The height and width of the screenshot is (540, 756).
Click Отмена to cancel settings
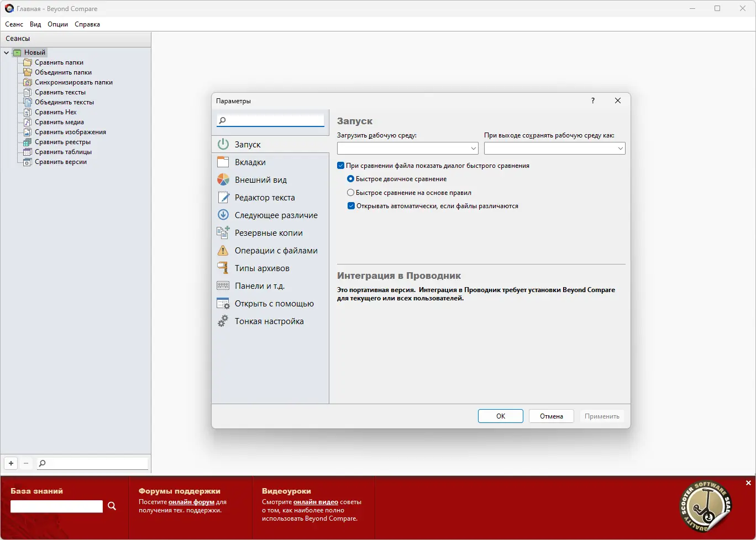click(x=552, y=416)
